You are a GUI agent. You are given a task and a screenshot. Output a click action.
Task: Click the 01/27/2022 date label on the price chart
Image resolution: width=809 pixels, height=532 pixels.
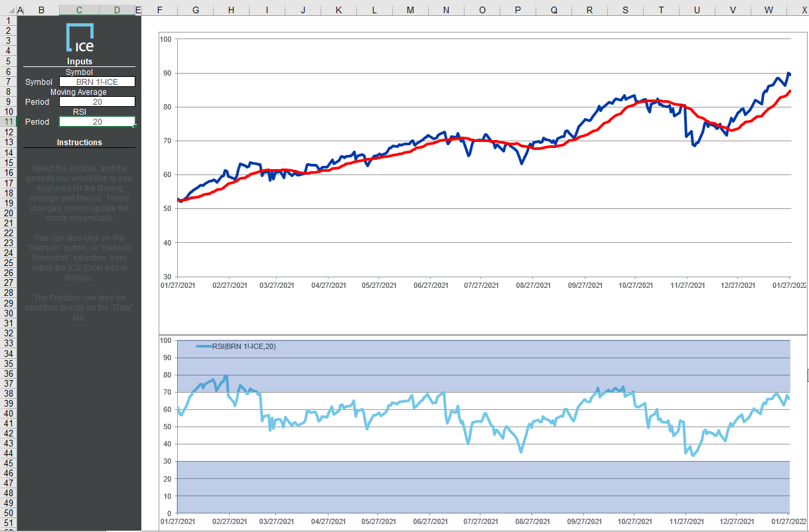(x=788, y=285)
